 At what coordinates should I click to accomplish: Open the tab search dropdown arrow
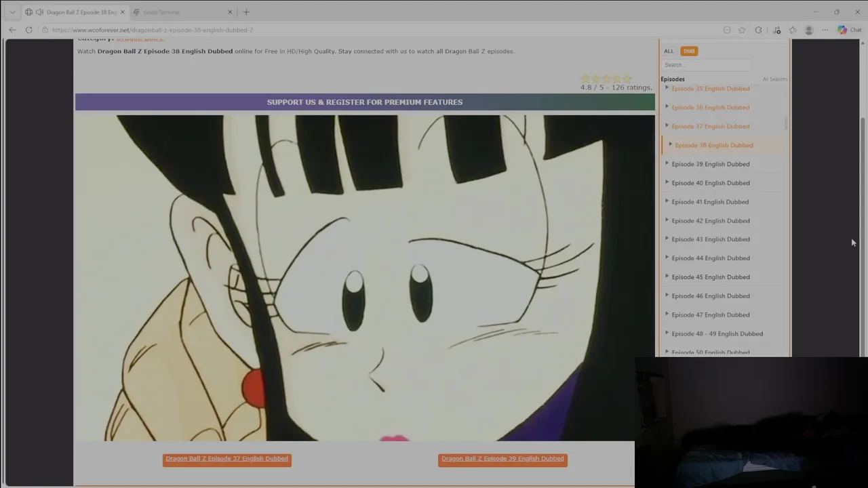[x=12, y=12]
